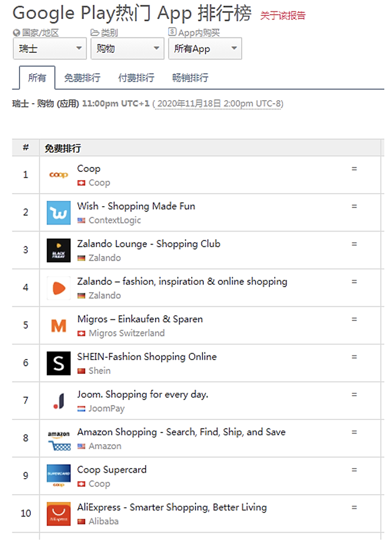Open the Migros orange M icon
The height and width of the screenshot is (545, 392).
pos(59,325)
